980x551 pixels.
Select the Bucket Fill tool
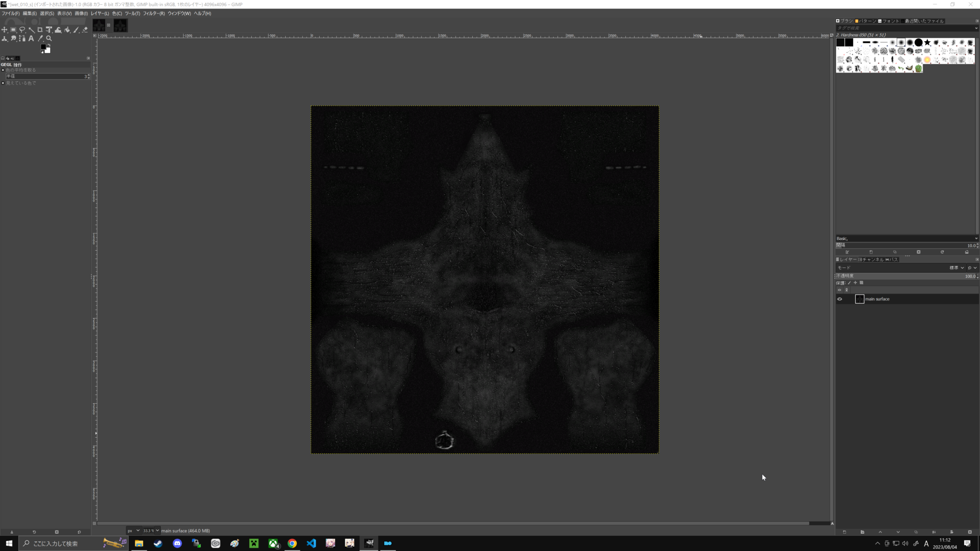(x=67, y=30)
